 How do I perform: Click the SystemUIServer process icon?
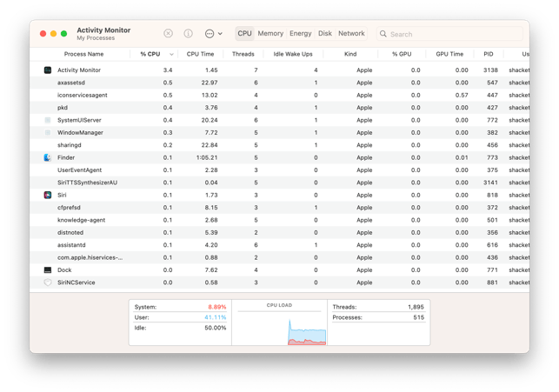pyautogui.click(x=48, y=120)
